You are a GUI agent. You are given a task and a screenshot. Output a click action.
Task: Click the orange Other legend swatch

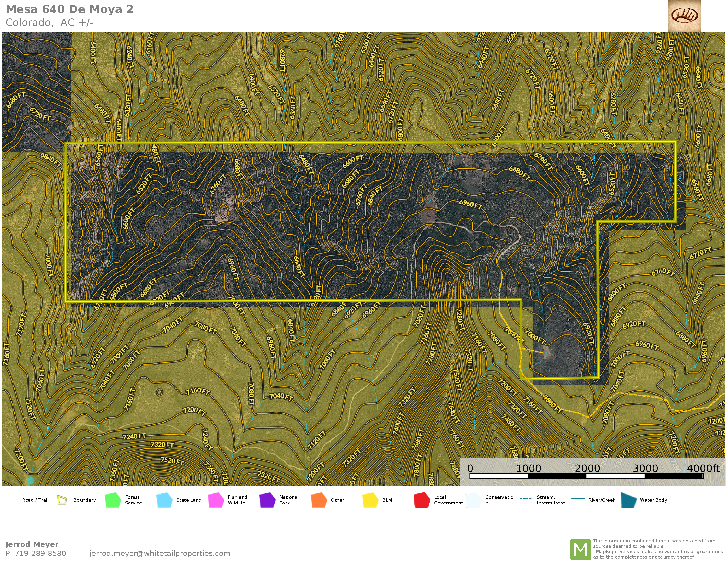pyautogui.click(x=319, y=500)
